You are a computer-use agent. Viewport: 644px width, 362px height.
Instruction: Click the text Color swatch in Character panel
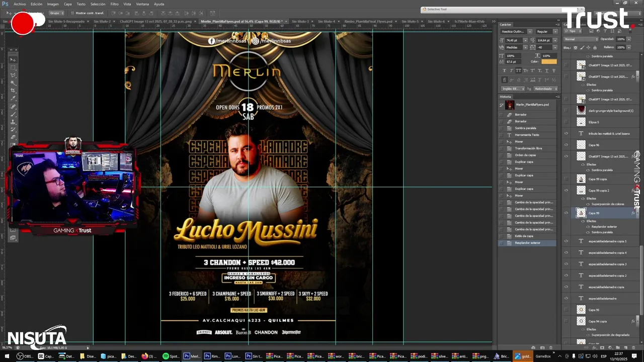tap(549, 61)
